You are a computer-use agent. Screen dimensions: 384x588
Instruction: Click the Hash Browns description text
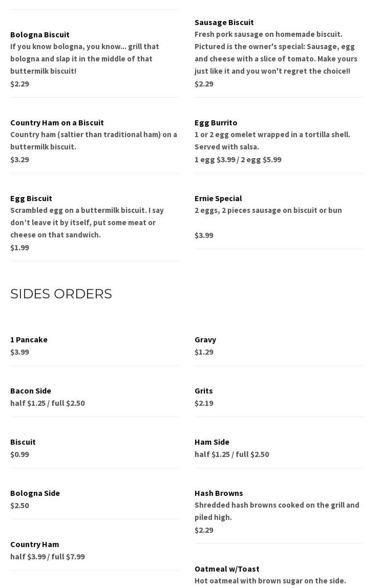pyautogui.click(x=276, y=511)
